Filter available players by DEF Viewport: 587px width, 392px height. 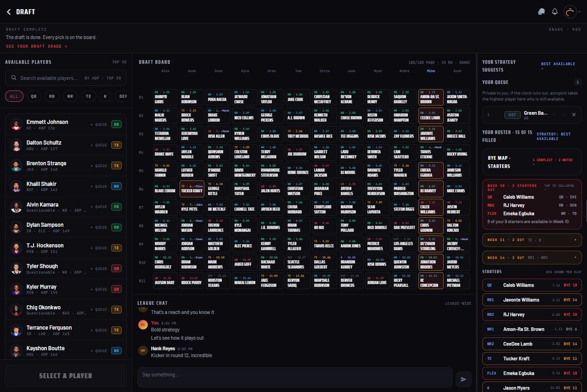coord(121,96)
